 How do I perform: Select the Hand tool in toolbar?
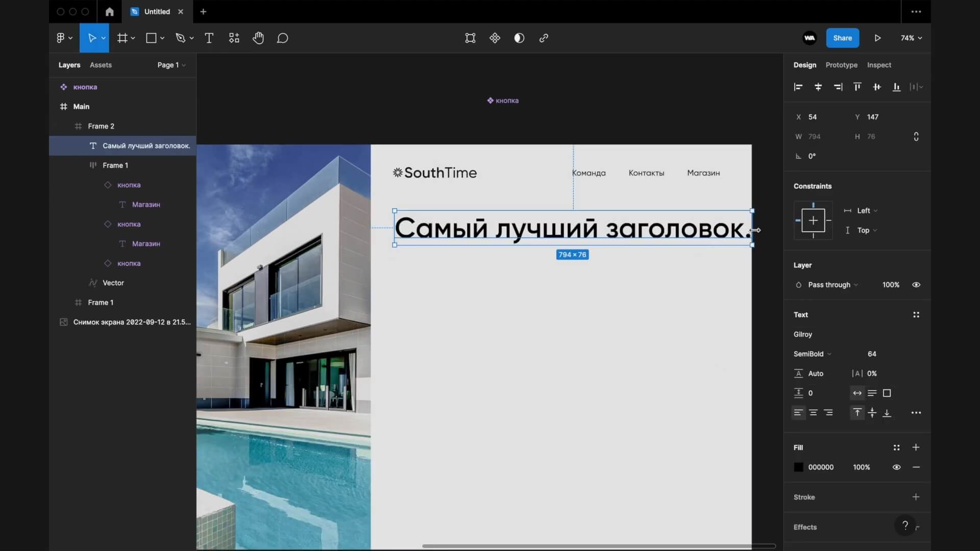(x=258, y=38)
